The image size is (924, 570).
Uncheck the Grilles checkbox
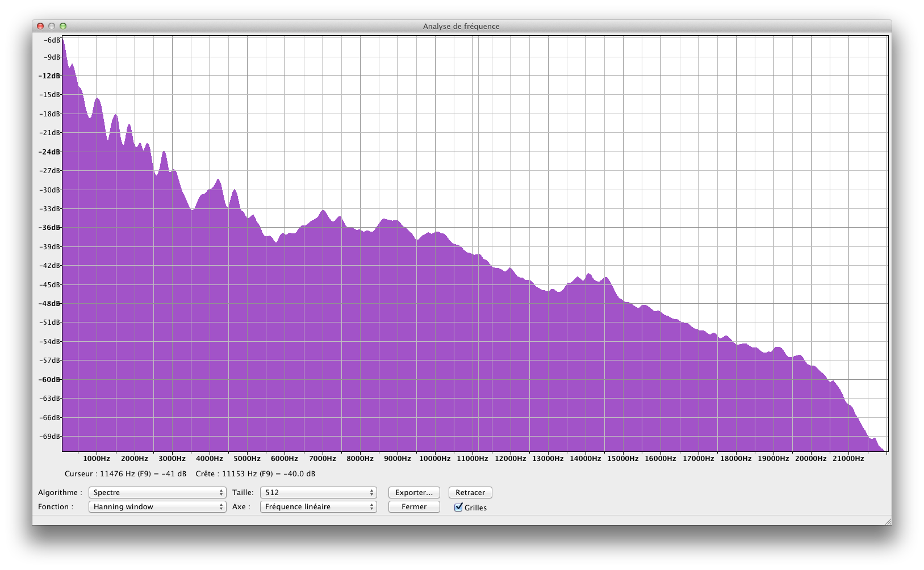click(459, 507)
